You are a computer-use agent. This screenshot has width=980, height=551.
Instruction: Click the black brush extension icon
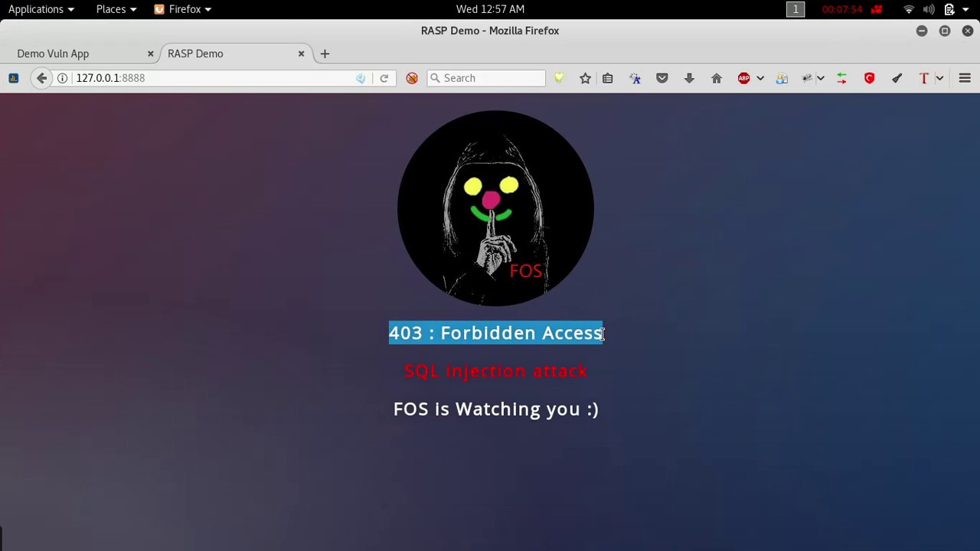[897, 78]
